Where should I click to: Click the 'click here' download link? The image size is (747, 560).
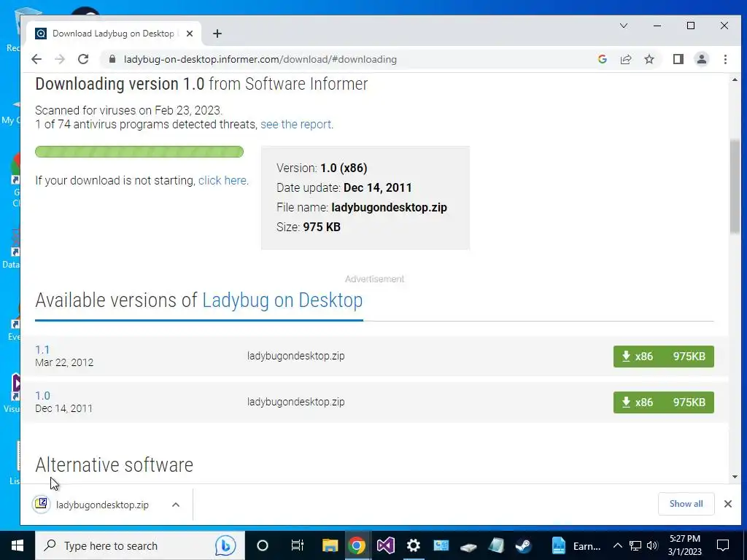click(222, 181)
